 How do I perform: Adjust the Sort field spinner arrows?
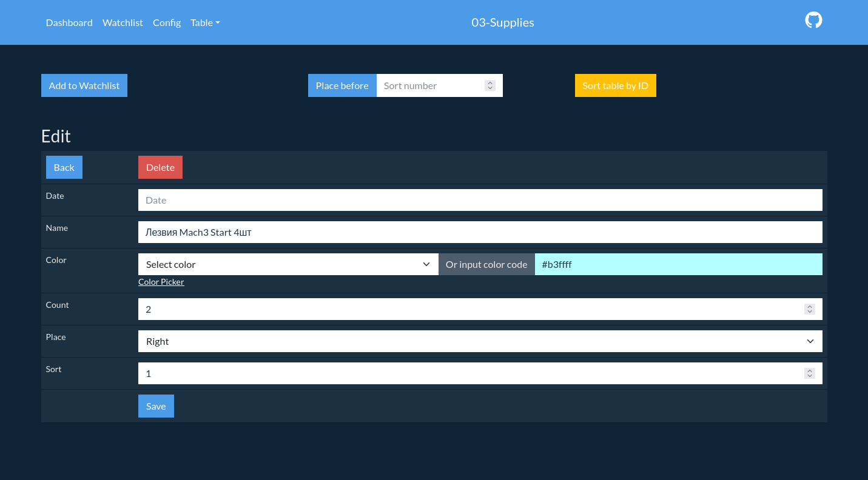[809, 373]
